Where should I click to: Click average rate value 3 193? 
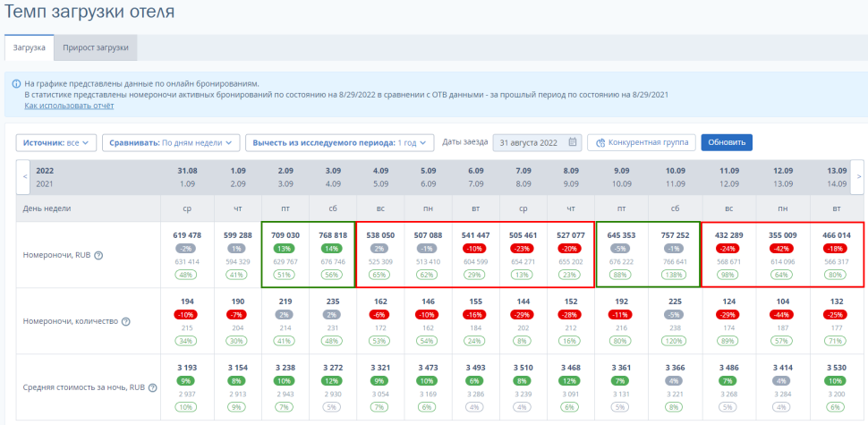pyautogui.click(x=187, y=368)
